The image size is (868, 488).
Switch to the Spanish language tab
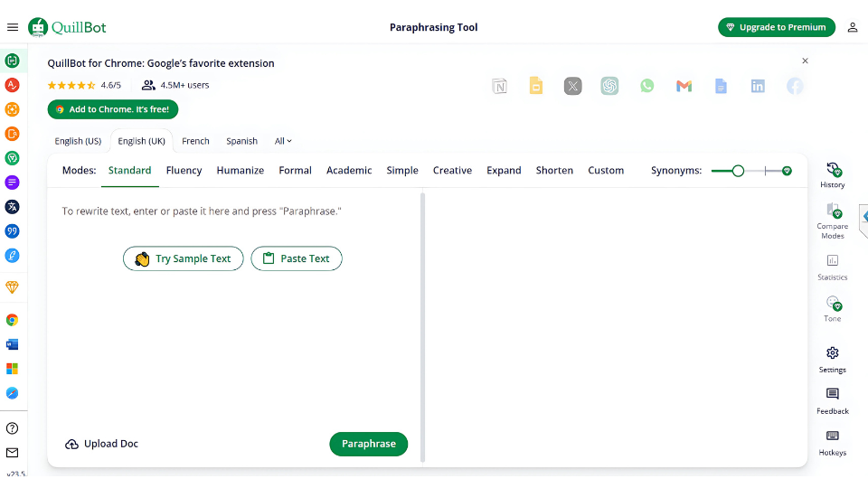242,141
